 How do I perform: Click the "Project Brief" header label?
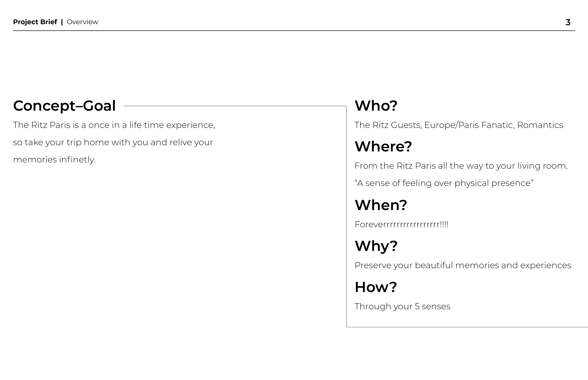pos(35,22)
